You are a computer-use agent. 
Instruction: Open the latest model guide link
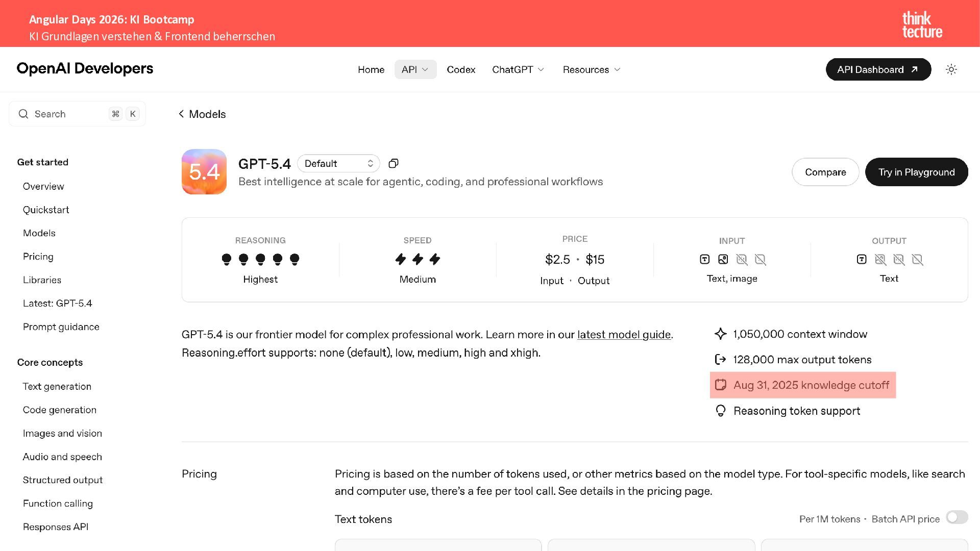[624, 335]
